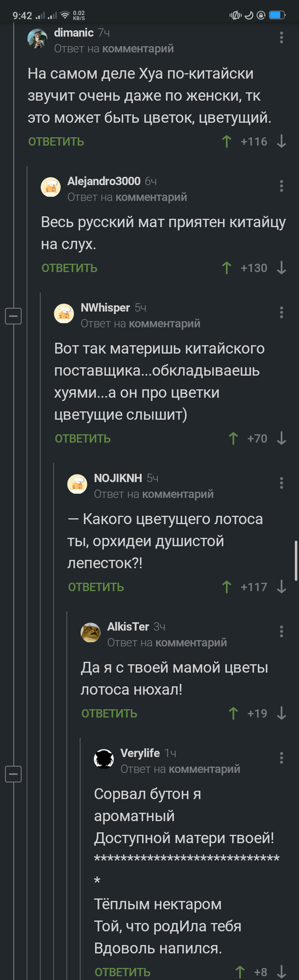
Task: Downvote NWhisper's comment
Action: [281, 438]
